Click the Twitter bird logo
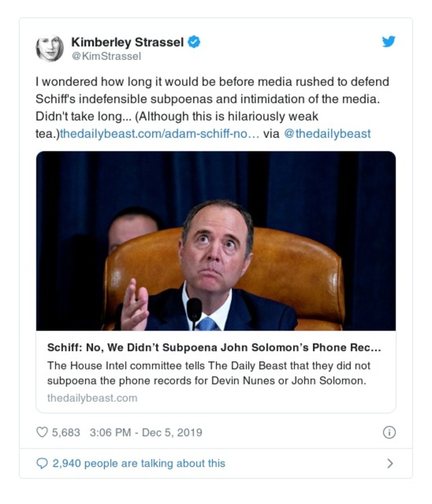This screenshot has height=504, width=432. point(389,42)
